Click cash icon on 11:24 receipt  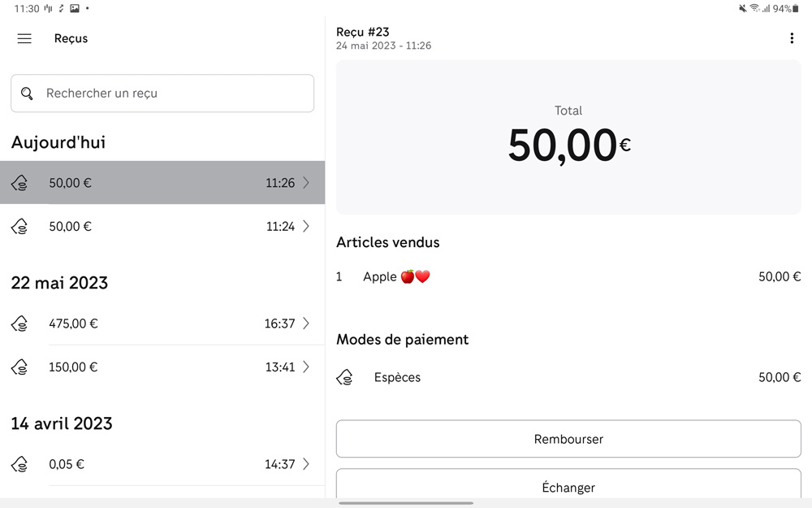point(20,227)
